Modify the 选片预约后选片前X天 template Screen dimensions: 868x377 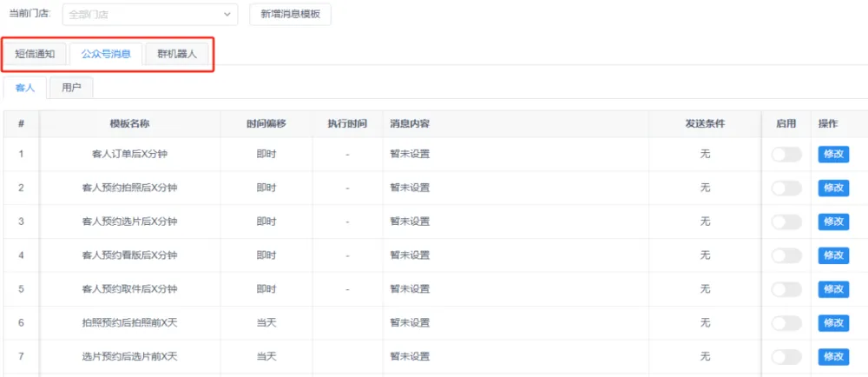pos(833,357)
